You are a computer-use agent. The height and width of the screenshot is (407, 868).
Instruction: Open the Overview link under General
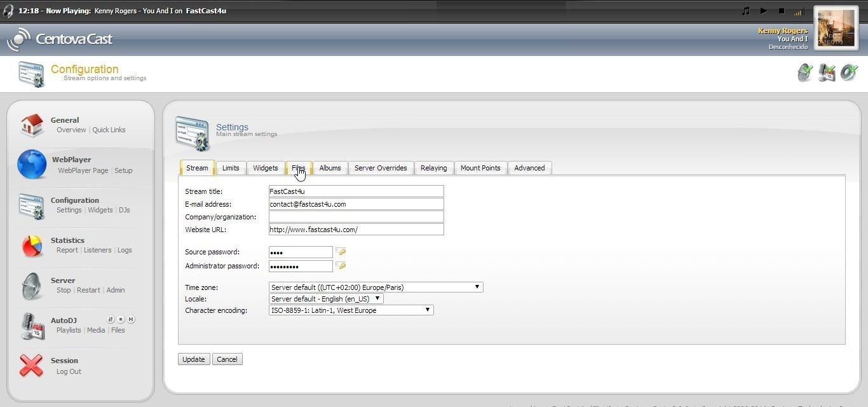coord(71,130)
